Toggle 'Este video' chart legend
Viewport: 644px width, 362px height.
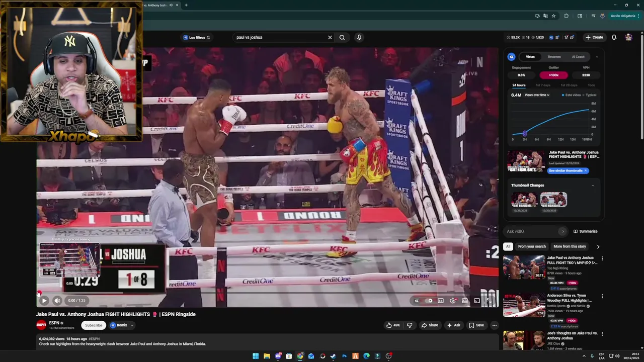(x=571, y=95)
